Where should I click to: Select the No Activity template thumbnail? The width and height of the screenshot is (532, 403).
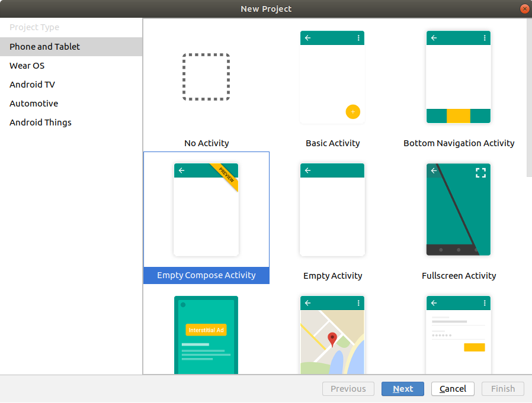(x=206, y=77)
